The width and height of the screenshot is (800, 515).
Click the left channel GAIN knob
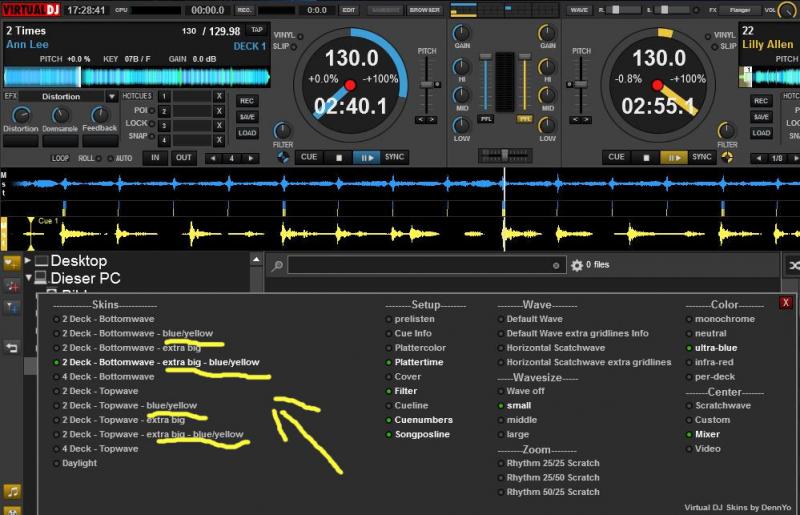click(461, 33)
